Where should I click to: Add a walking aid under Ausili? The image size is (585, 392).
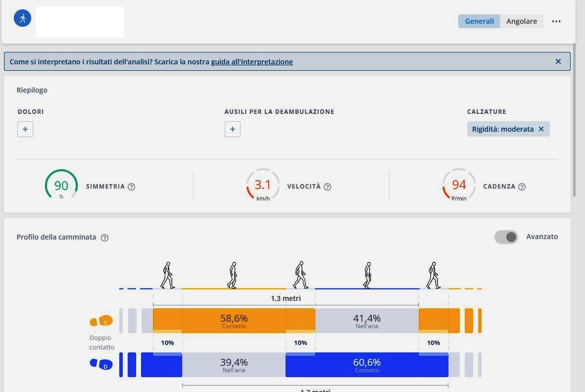tap(233, 129)
